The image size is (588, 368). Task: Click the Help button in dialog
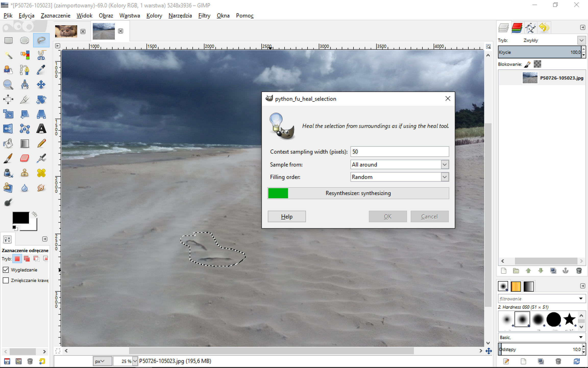tap(287, 216)
